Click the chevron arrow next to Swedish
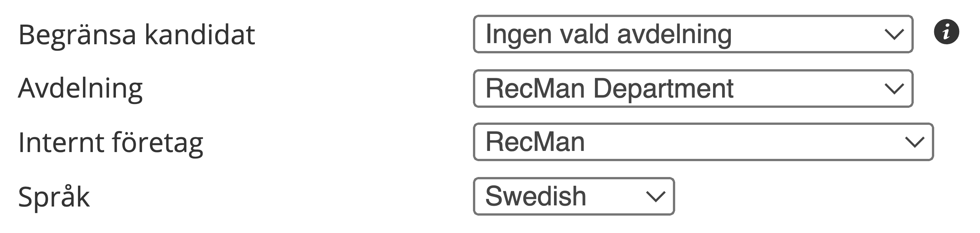 655,197
